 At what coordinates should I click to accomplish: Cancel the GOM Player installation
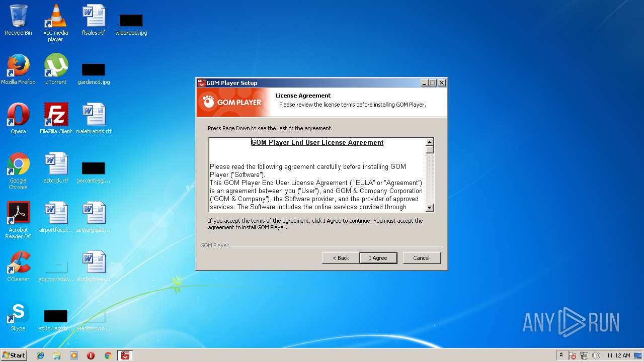[422, 258]
